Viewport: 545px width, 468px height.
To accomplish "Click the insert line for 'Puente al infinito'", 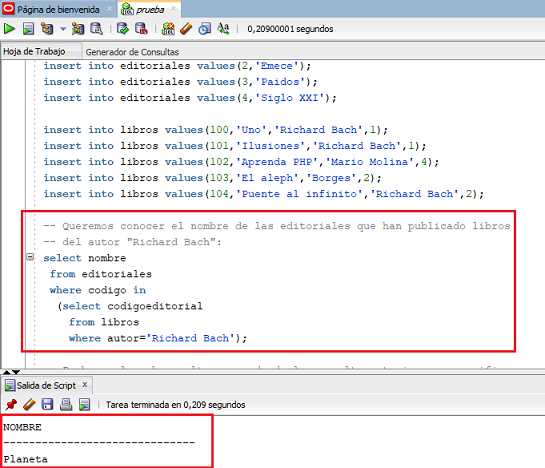I will pyautogui.click(x=263, y=194).
